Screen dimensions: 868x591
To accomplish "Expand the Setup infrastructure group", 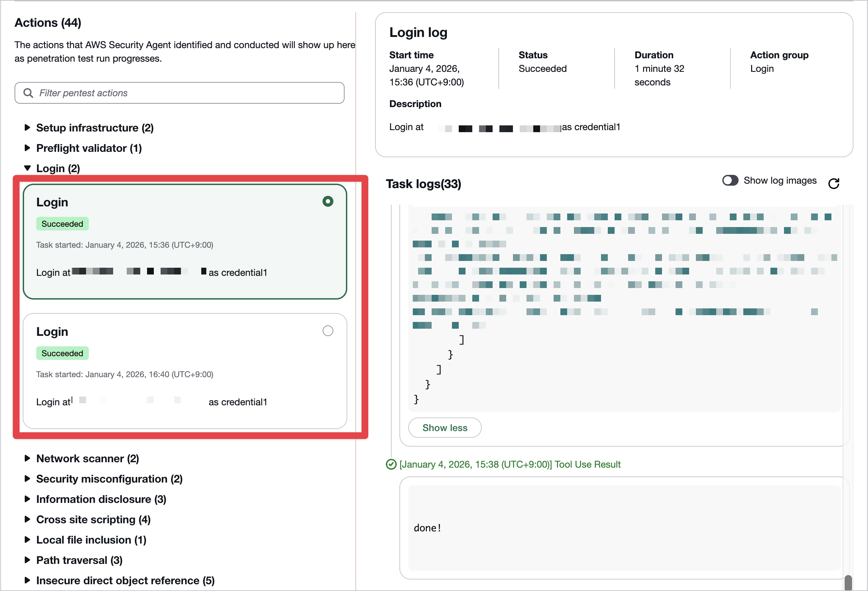I will pyautogui.click(x=27, y=128).
